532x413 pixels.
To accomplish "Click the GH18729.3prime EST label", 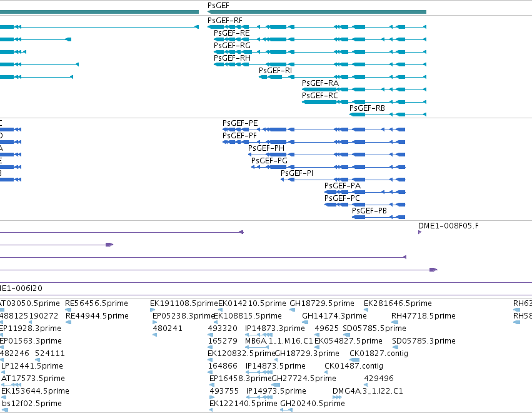I will click(x=307, y=354).
